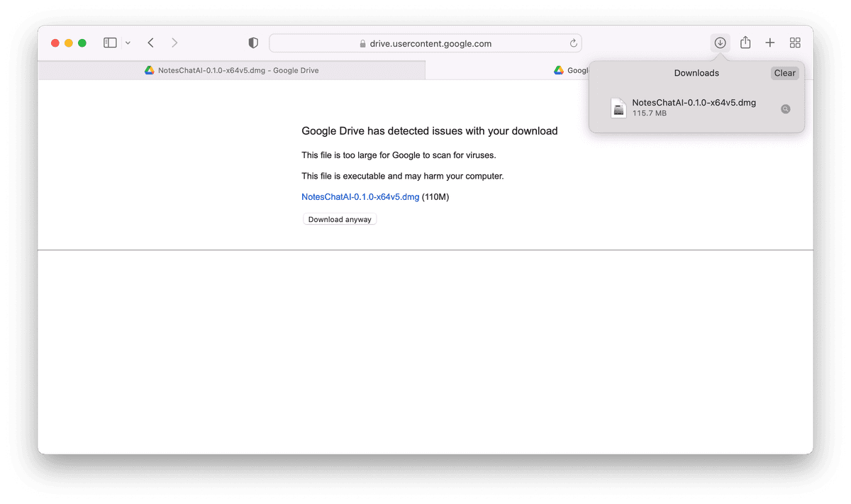
Task: Click the lock icon in address bar
Action: pos(362,44)
